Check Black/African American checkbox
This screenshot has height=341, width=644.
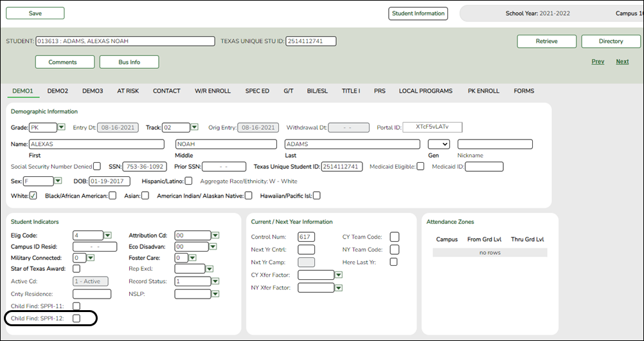tap(112, 196)
